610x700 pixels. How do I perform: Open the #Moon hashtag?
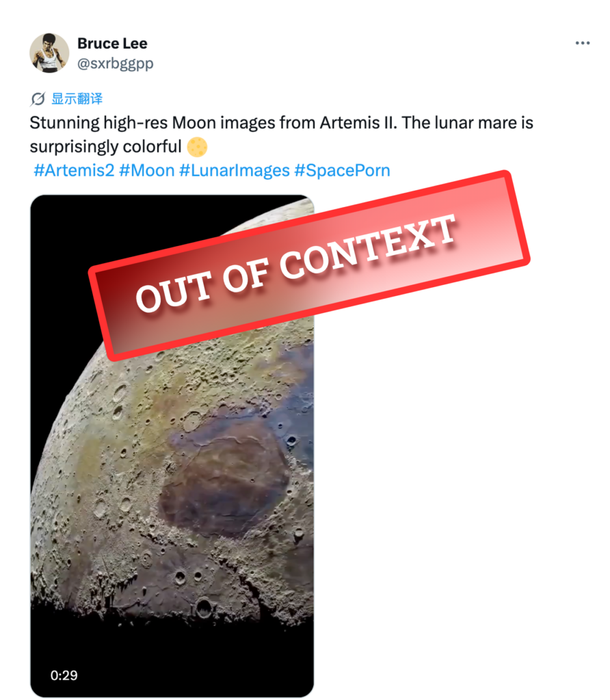(147, 170)
